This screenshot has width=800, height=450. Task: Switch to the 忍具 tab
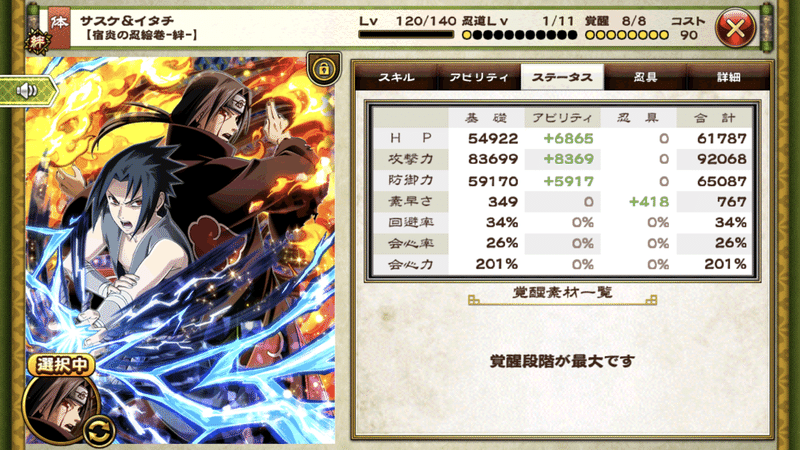pyautogui.click(x=645, y=77)
